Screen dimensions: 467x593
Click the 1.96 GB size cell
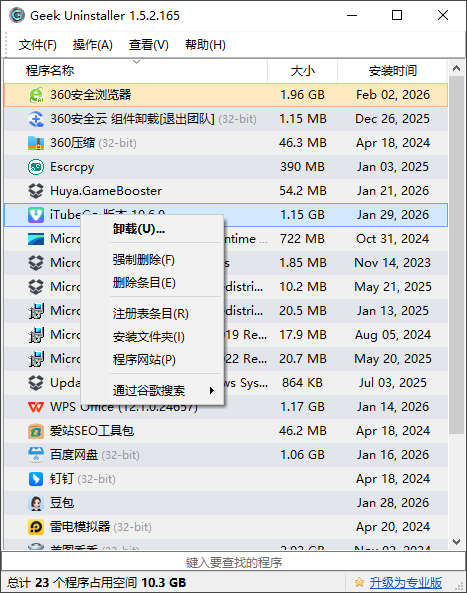(303, 95)
